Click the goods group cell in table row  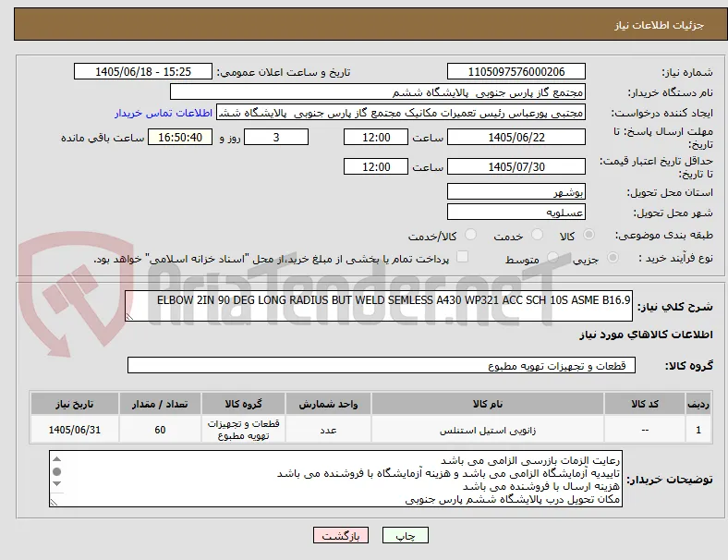click(x=243, y=430)
